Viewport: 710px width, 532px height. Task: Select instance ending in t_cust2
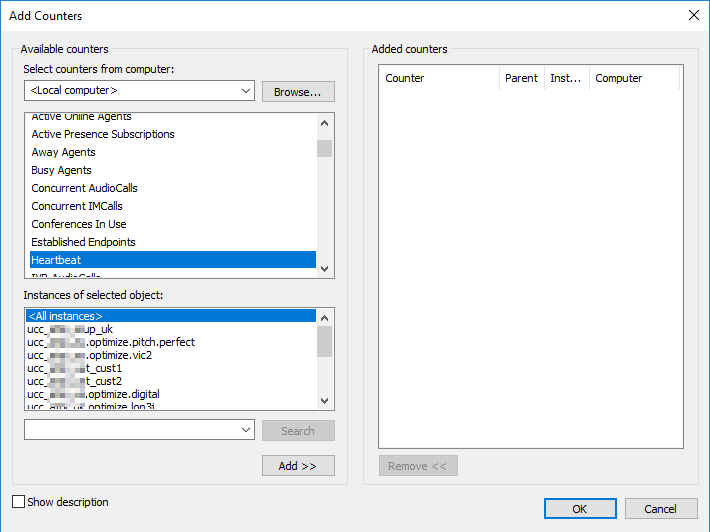coord(171,381)
